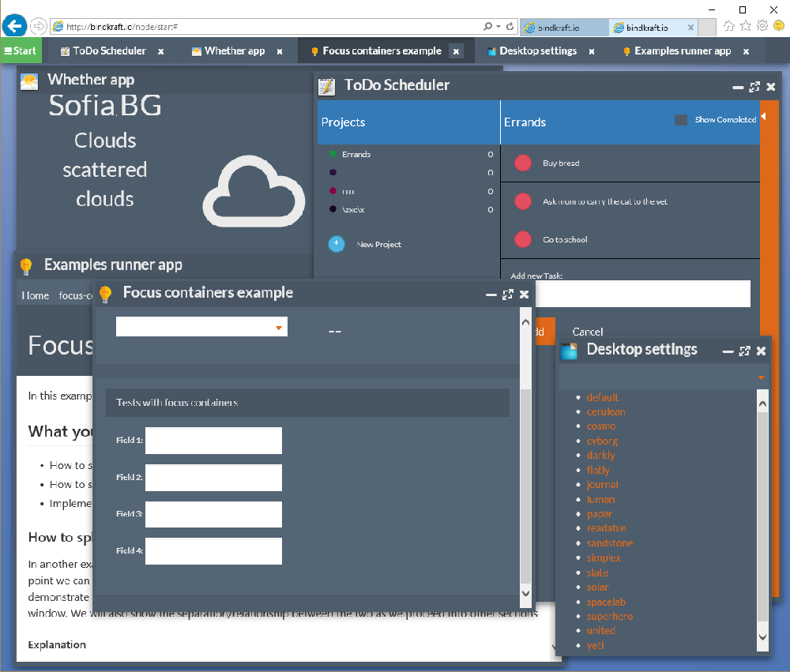Open the Favorites star icon

point(746,26)
